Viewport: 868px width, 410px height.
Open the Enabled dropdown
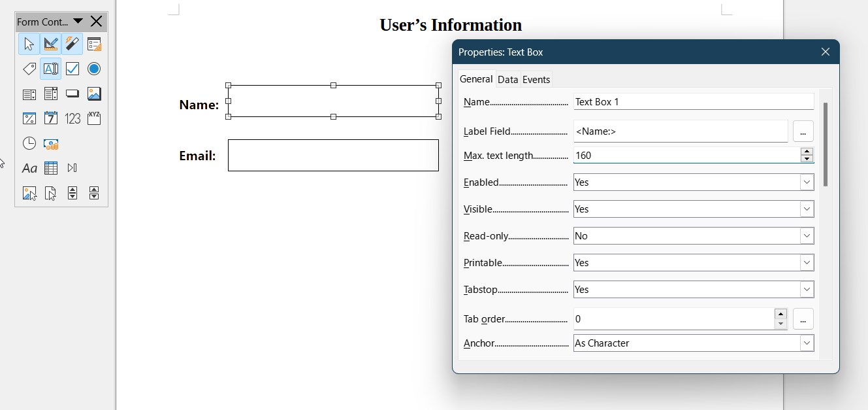pos(807,182)
